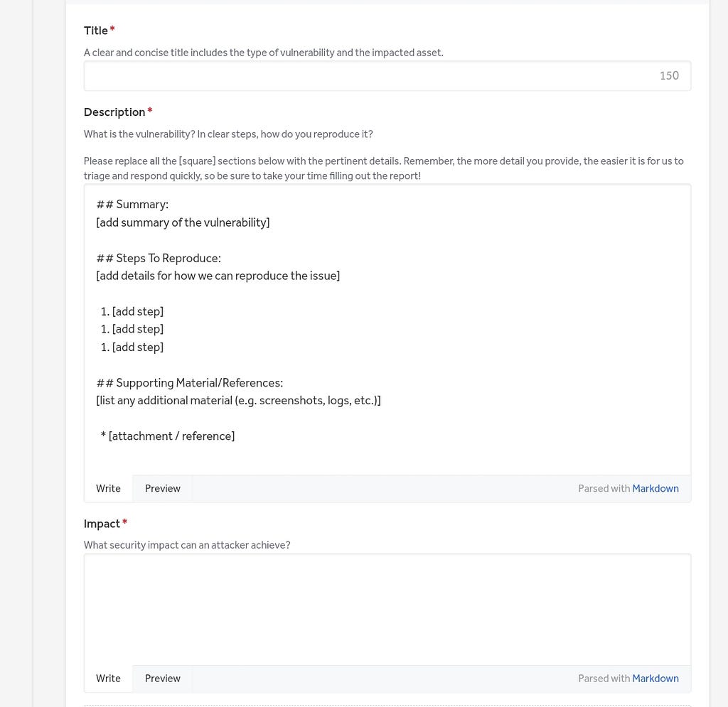Viewport: 728px width, 707px height.
Task: Place cursor on '## Steps To Reproduce:' heading
Action: (x=159, y=259)
